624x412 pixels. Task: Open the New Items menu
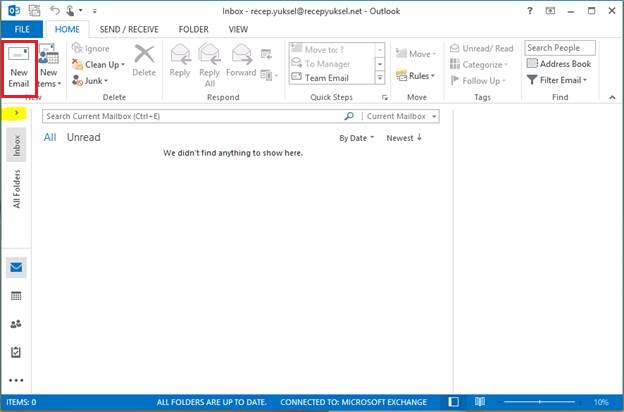pos(49,66)
